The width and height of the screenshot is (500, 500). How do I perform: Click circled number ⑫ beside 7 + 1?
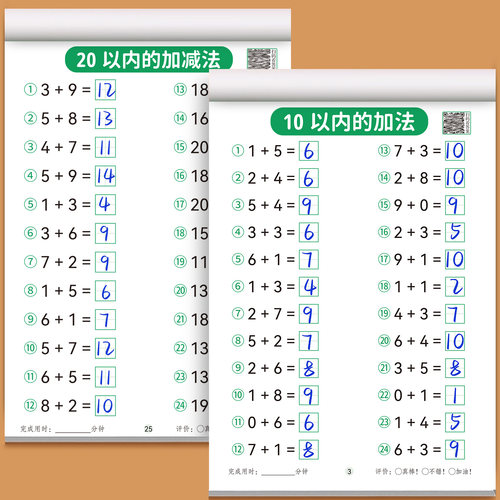(238, 450)
